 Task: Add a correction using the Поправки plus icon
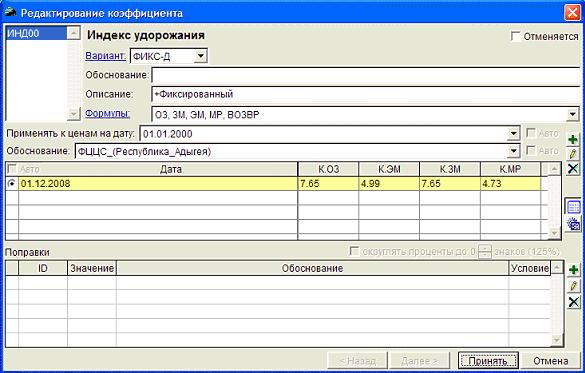pyautogui.click(x=573, y=270)
